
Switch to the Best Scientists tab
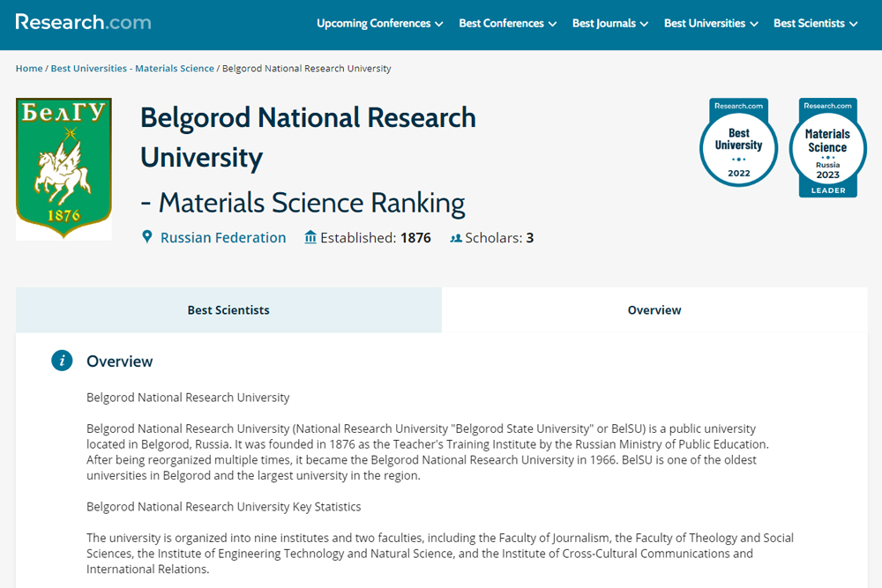pyautogui.click(x=228, y=310)
